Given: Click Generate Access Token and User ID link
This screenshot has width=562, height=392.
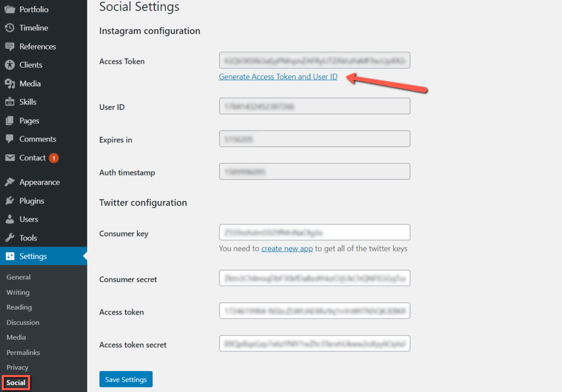Looking at the screenshot, I should pos(278,77).
